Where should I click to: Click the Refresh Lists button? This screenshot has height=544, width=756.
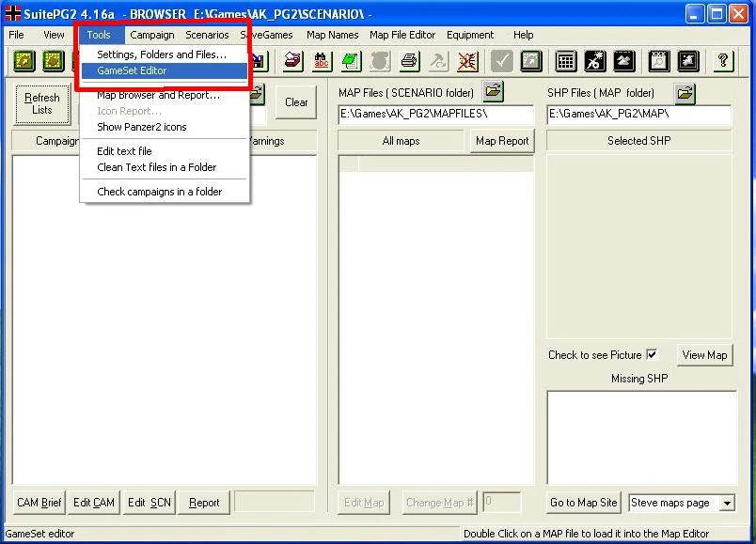(42, 103)
